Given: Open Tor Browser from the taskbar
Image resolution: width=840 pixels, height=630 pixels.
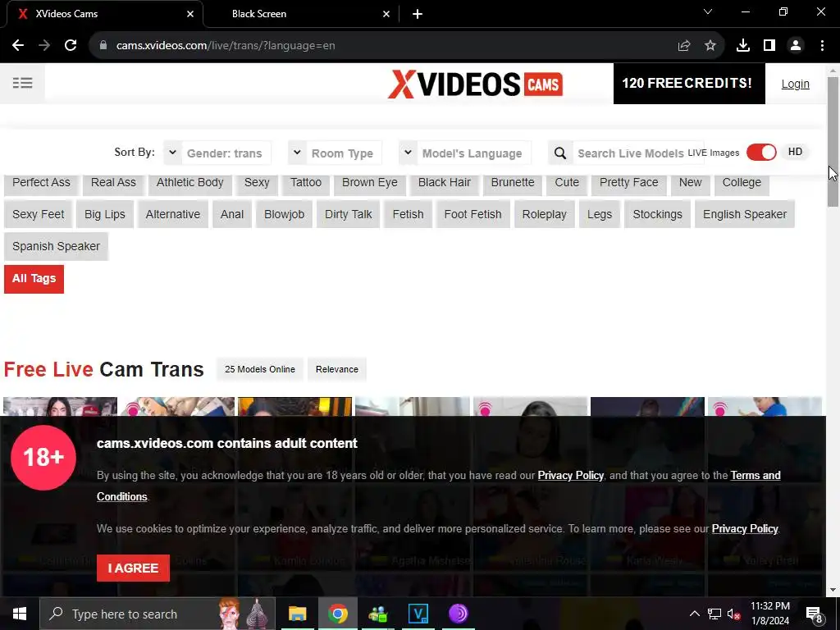Looking at the screenshot, I should click(458, 614).
